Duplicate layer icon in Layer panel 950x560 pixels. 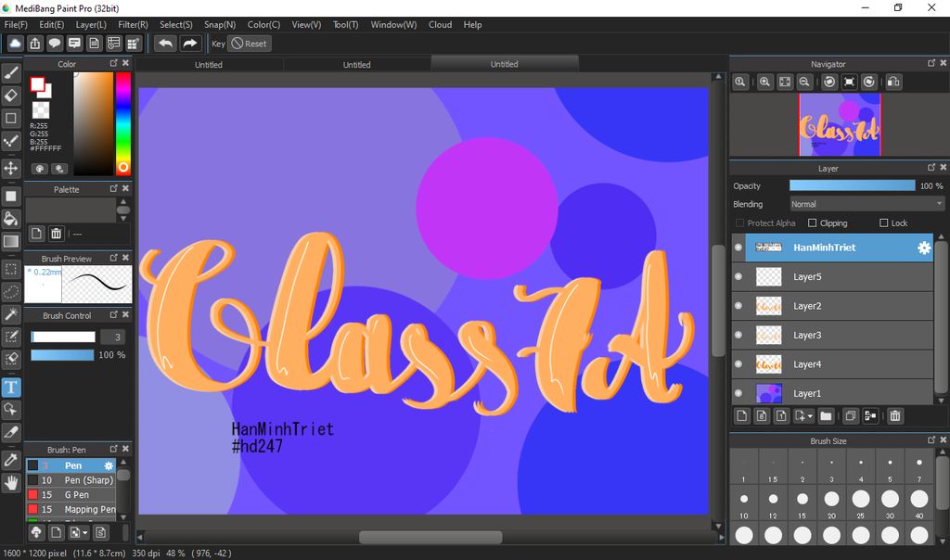(x=851, y=416)
